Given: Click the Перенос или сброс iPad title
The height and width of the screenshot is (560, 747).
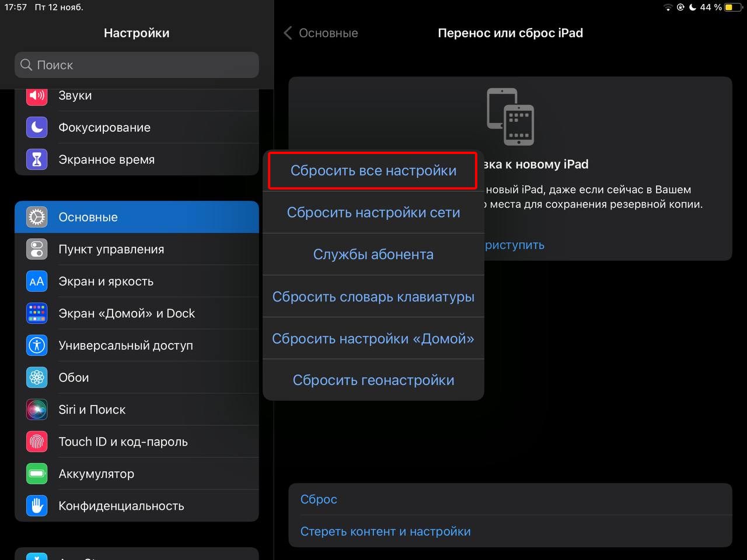Looking at the screenshot, I should (x=510, y=33).
